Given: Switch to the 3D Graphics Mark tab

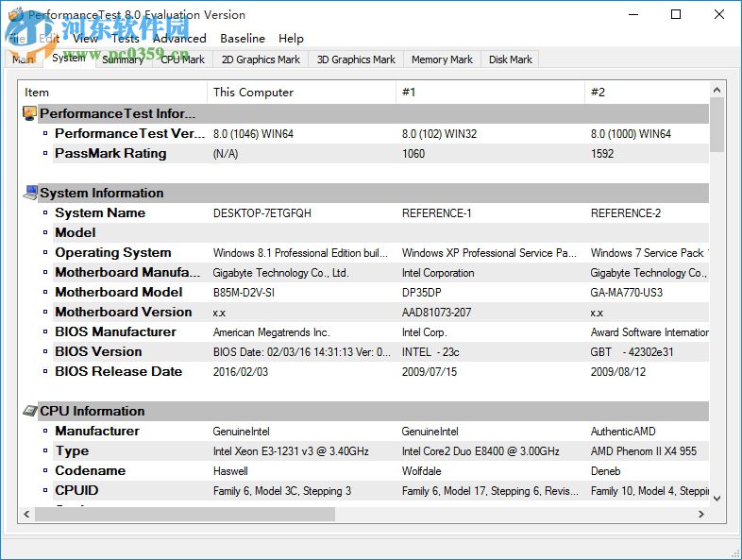Looking at the screenshot, I should point(356,59).
